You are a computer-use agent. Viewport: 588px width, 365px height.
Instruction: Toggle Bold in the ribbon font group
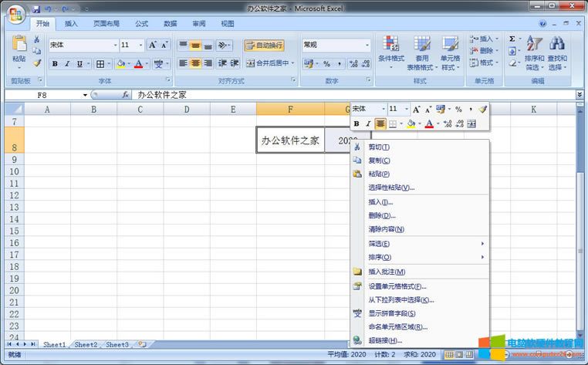tap(55, 64)
